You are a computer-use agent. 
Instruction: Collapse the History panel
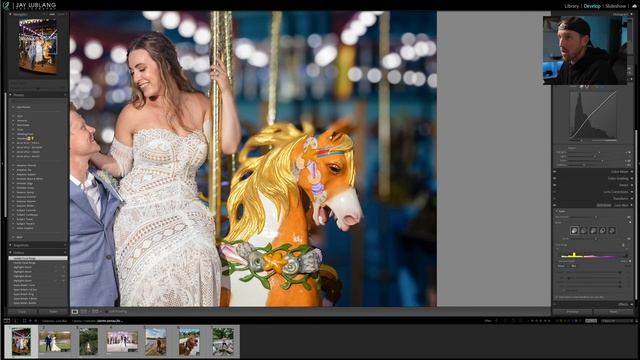pyautogui.click(x=11, y=253)
